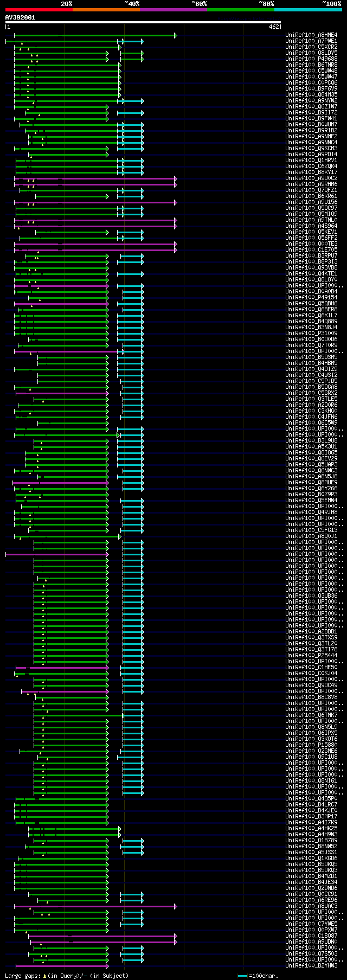Click the UniRef100_Q8NI61 label
This screenshot has height=980, width=347.
point(311,781)
